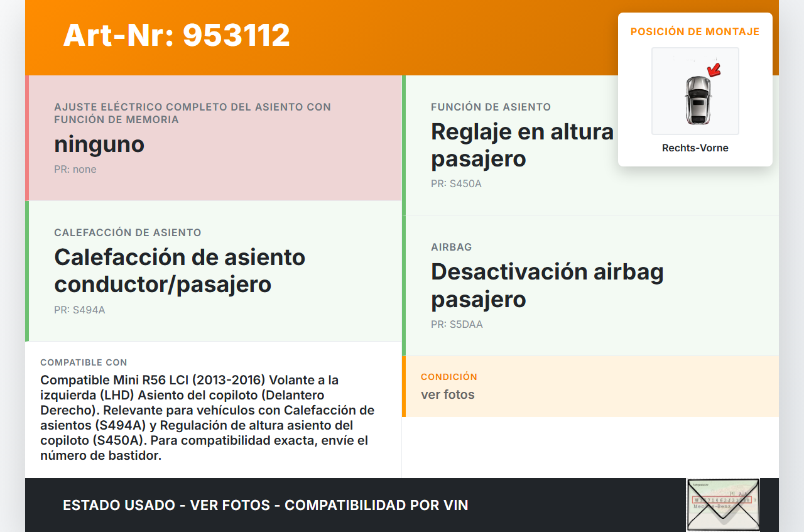Image resolution: width=804 pixels, height=532 pixels.
Task: Select 'Desactivación airbag pasajero' heading
Action: [x=546, y=285]
